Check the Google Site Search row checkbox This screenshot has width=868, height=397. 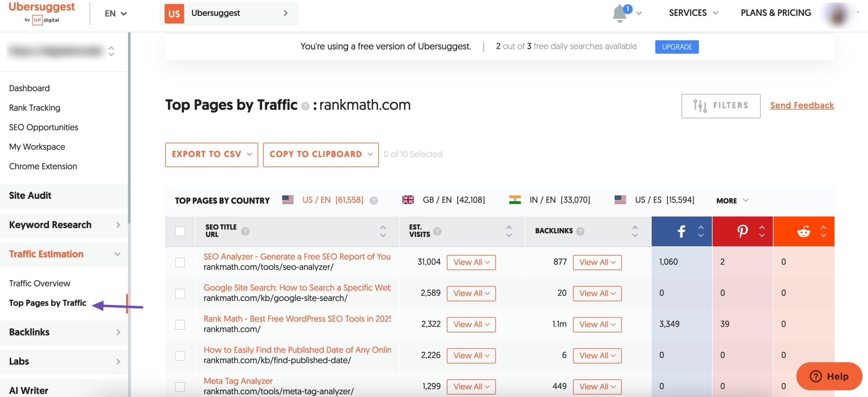click(x=180, y=294)
